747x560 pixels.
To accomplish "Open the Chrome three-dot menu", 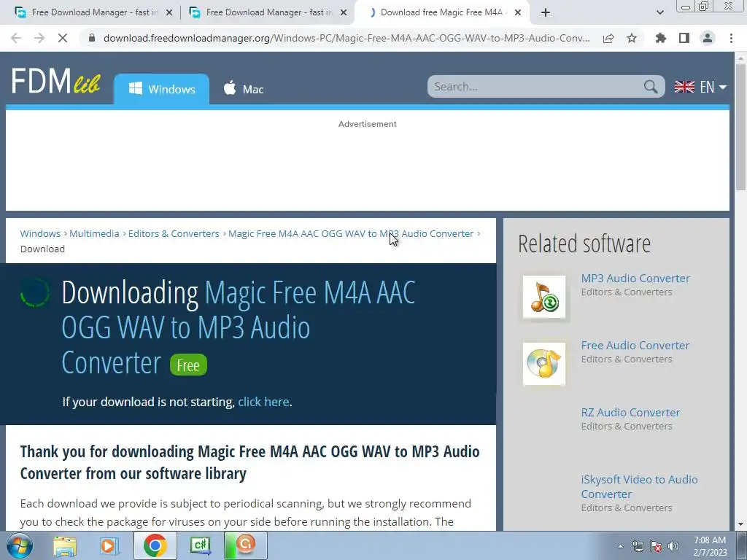I will [731, 38].
